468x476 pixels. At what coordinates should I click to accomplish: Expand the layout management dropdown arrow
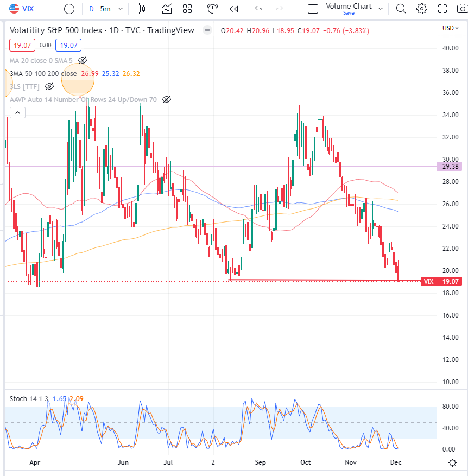pyautogui.click(x=381, y=9)
